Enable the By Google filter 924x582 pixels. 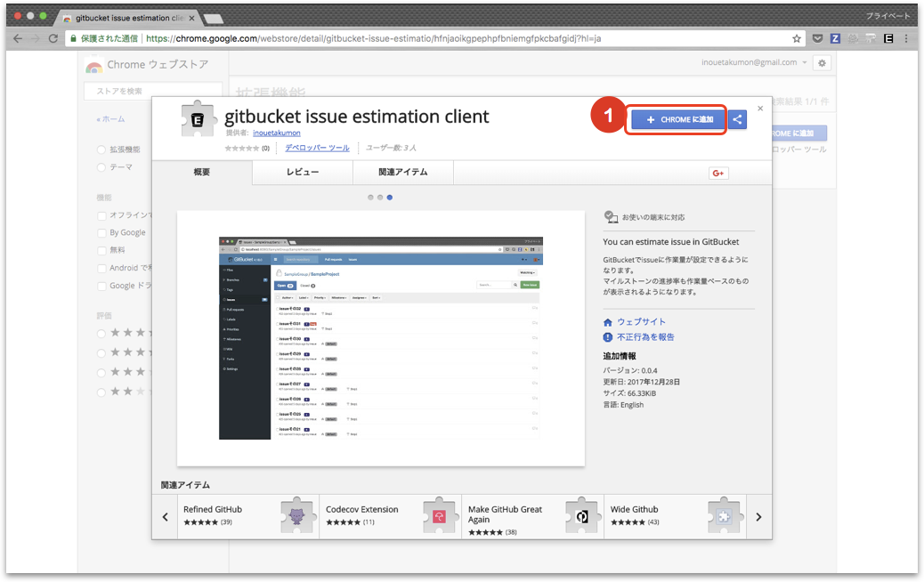[x=100, y=232]
